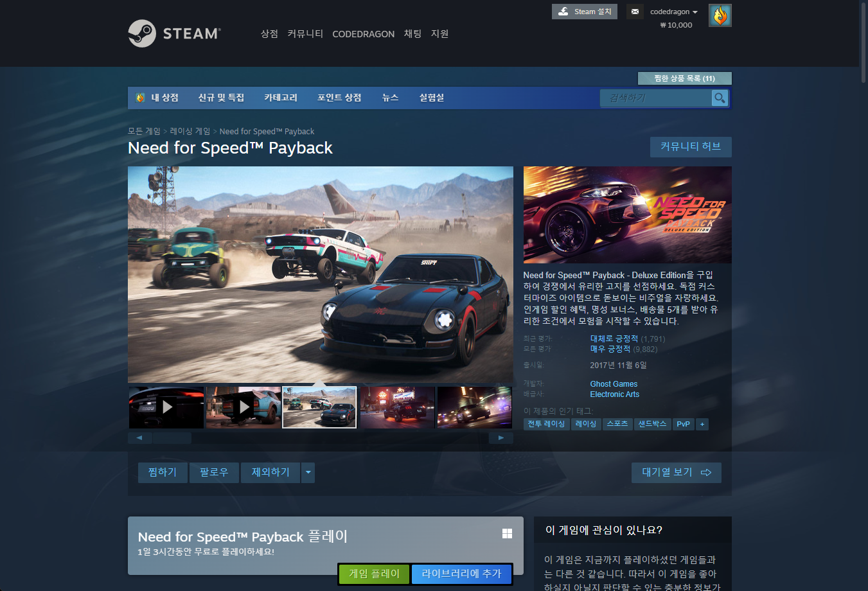
Task: Open the codedragon account dropdown
Action: [x=673, y=12]
